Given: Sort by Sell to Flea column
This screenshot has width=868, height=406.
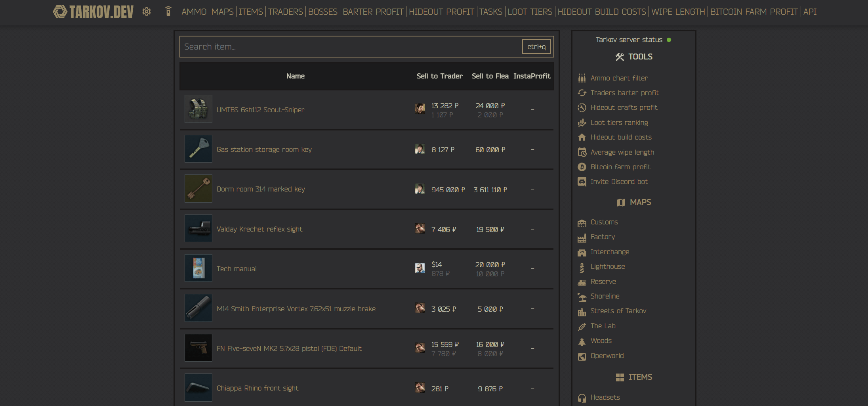Looking at the screenshot, I should click(490, 76).
